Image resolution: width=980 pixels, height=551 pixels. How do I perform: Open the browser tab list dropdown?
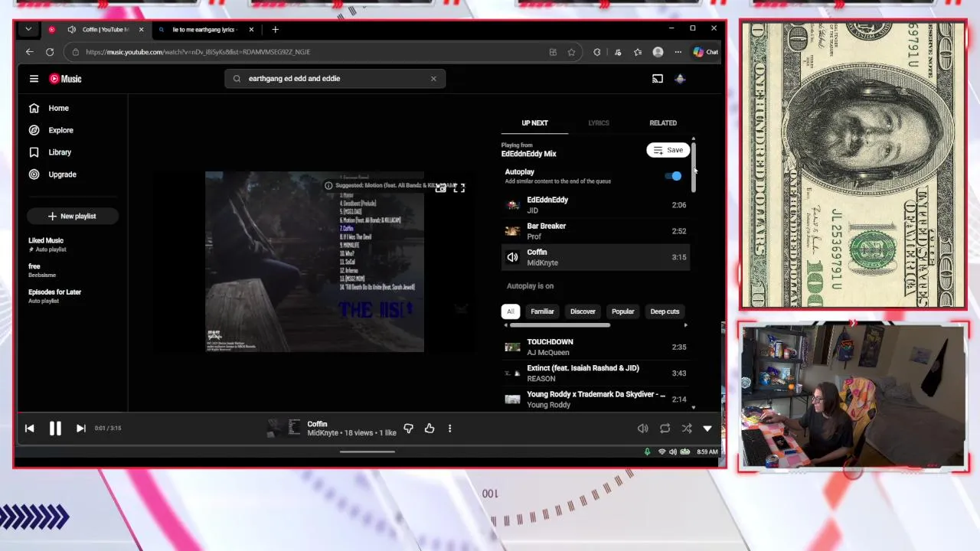coord(28,29)
